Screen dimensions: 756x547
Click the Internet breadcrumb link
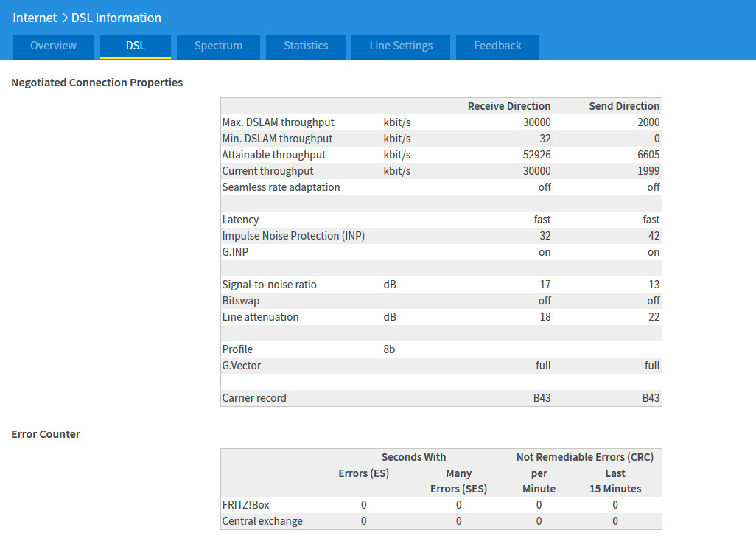click(35, 18)
